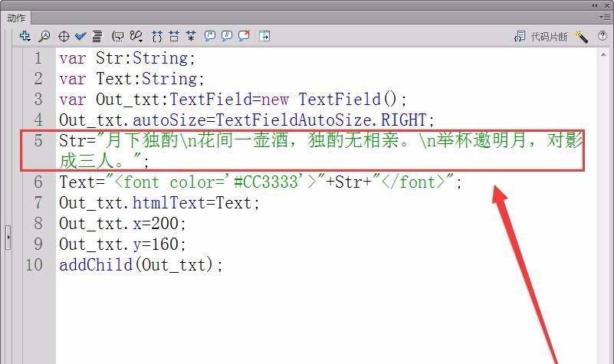
Task: Click the 'Out_txt.htmlText=Text;' line
Action: pos(159,203)
